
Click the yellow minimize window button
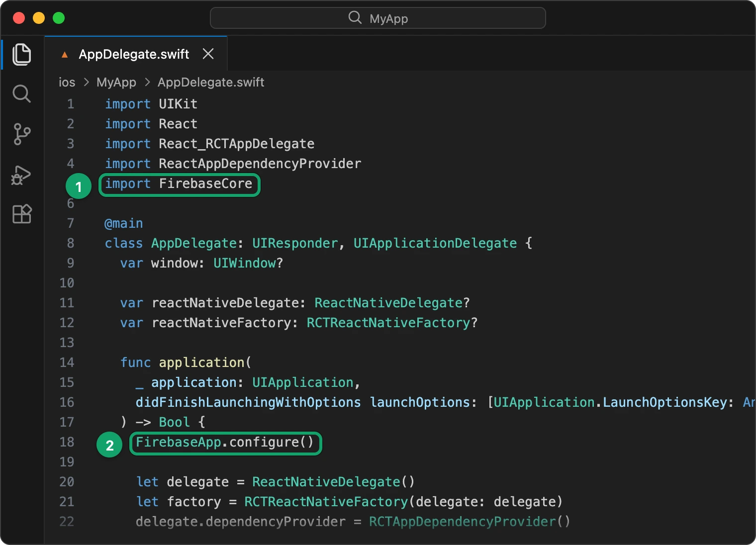[x=39, y=18]
